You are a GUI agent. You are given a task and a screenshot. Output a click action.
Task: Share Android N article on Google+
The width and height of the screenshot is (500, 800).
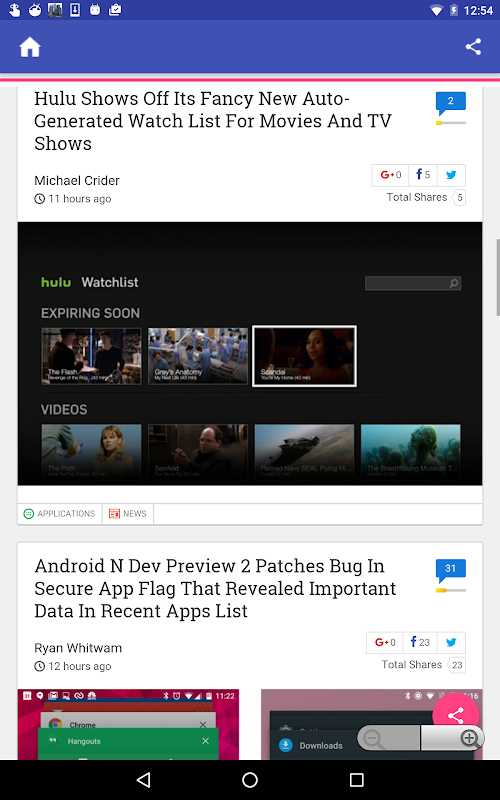[x=385, y=642]
